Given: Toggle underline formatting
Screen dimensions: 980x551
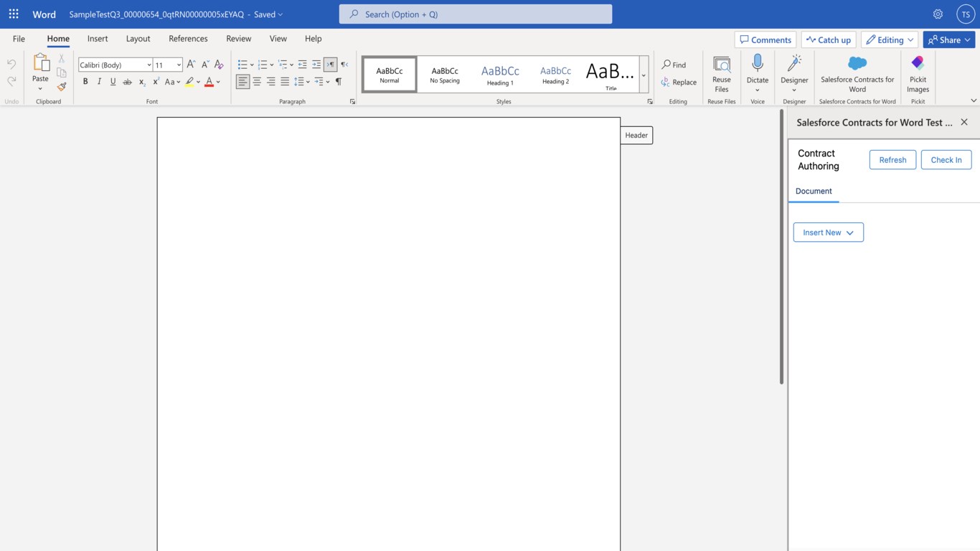Looking at the screenshot, I should 113,82.
